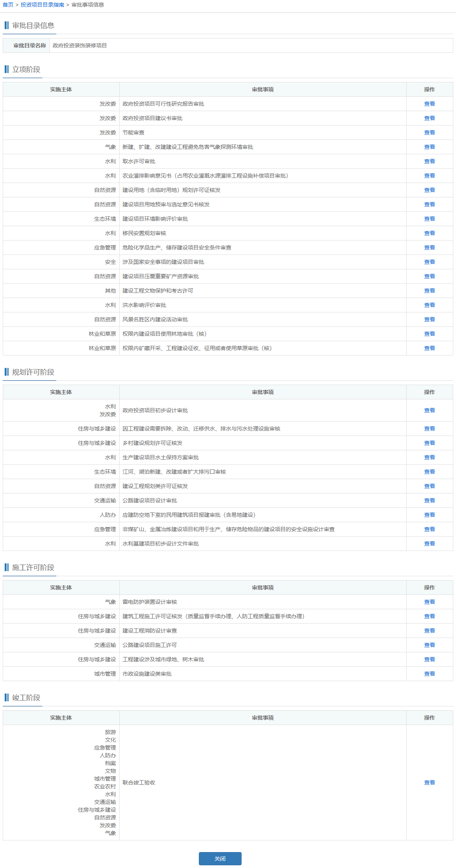The height and width of the screenshot is (868, 456).
Task: Click the 首页 breadcrumb link
Action: (x=8, y=5)
